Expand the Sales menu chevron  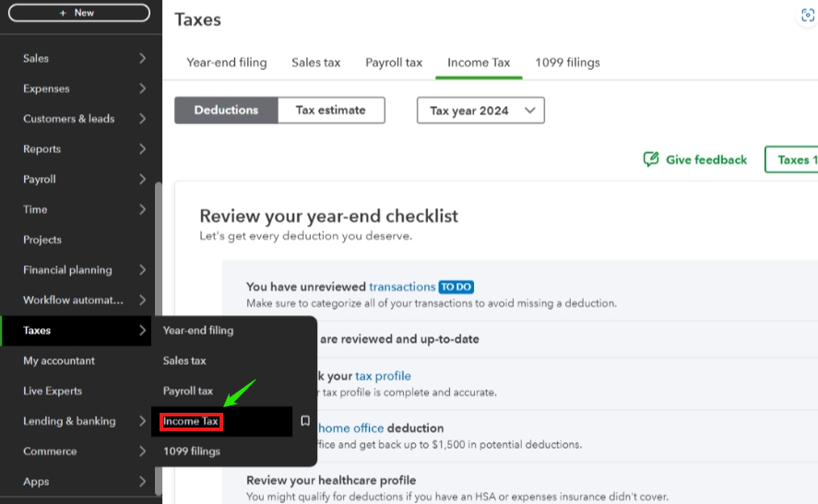pos(142,58)
